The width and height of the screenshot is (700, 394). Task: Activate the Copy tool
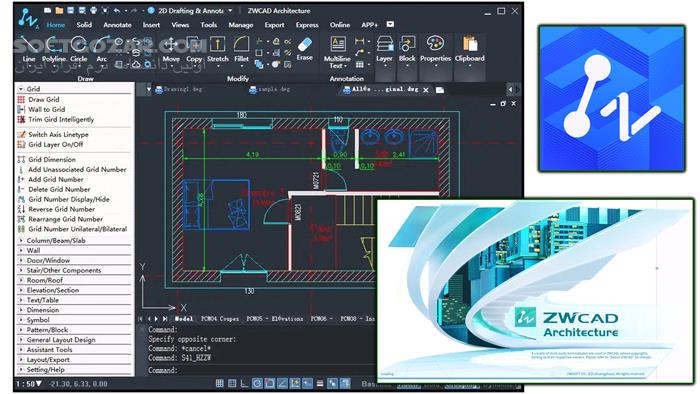tap(194, 49)
